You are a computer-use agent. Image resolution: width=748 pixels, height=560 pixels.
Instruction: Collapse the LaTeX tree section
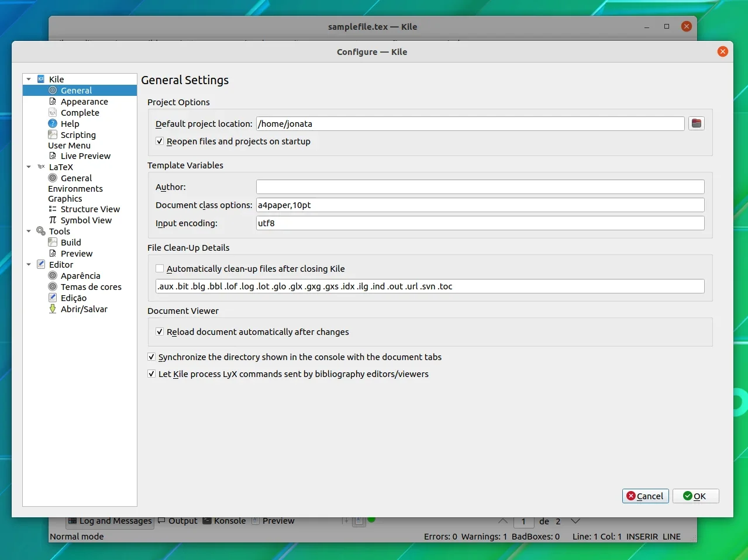pos(29,167)
